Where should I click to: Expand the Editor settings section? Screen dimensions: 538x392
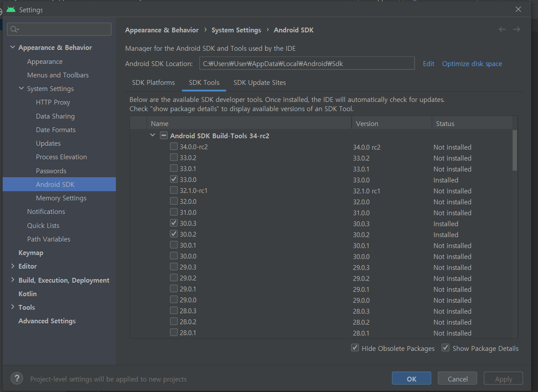(x=12, y=266)
